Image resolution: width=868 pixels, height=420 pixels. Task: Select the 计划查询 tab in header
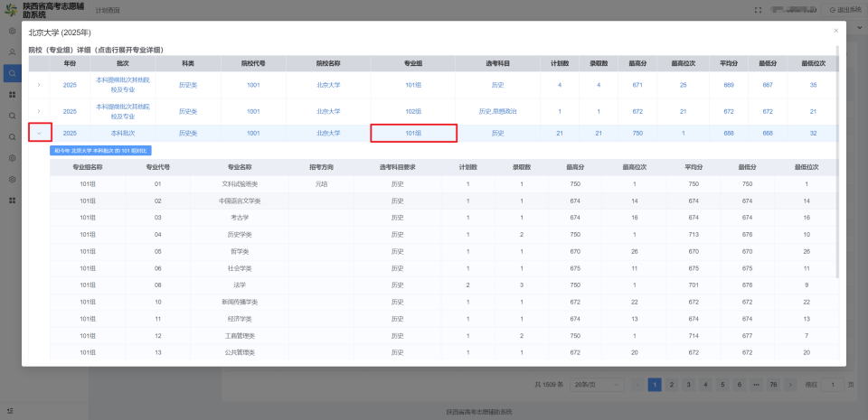[108, 11]
